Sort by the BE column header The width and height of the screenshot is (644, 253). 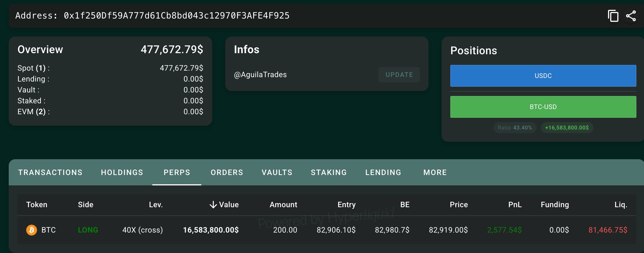405,205
